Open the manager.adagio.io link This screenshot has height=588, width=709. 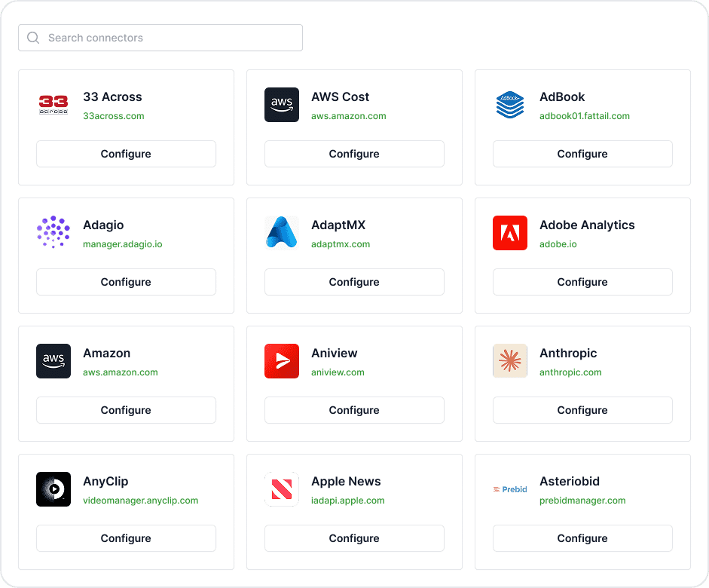123,244
